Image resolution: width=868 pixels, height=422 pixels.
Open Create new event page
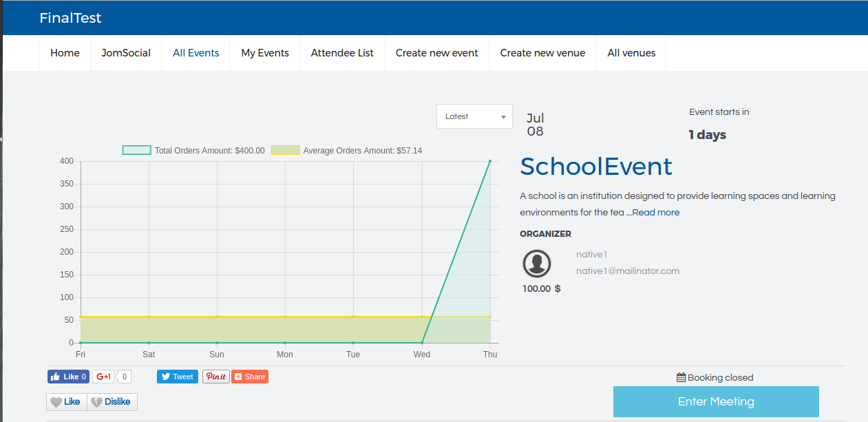tap(436, 53)
